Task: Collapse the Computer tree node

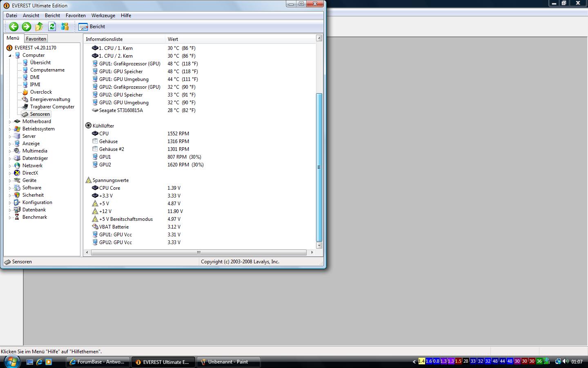Action: (10, 56)
